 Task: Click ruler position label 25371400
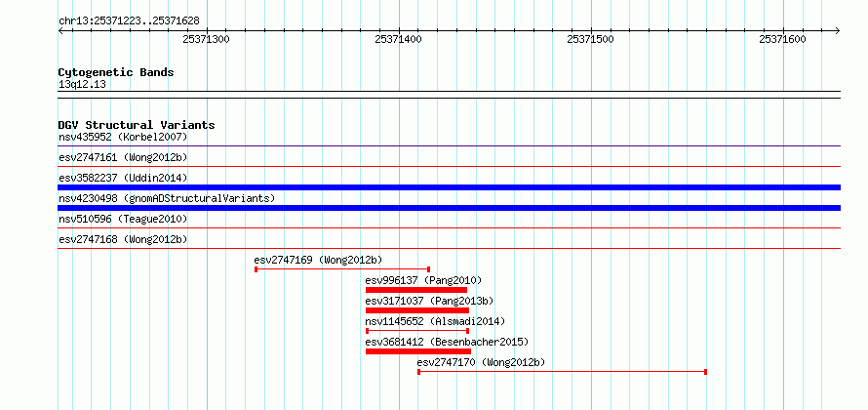click(x=398, y=39)
